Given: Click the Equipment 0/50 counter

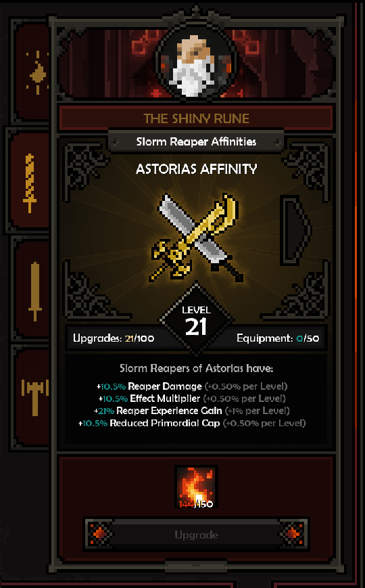Looking at the screenshot, I should (x=278, y=338).
